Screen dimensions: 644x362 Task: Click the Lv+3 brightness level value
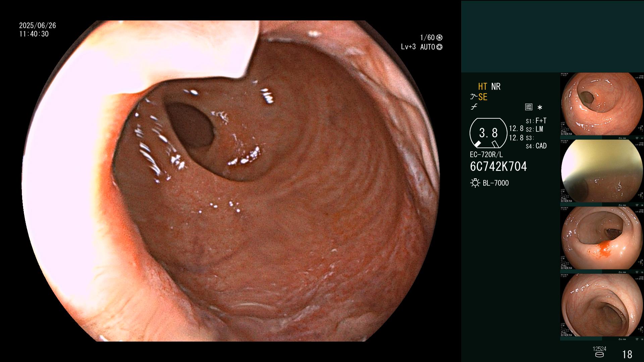[x=408, y=47]
